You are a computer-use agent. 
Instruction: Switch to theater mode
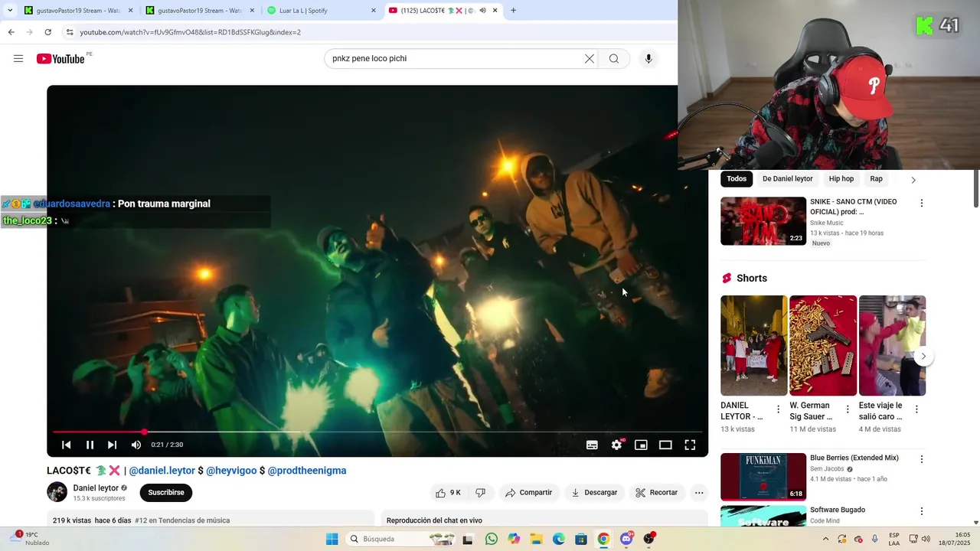pyautogui.click(x=665, y=445)
